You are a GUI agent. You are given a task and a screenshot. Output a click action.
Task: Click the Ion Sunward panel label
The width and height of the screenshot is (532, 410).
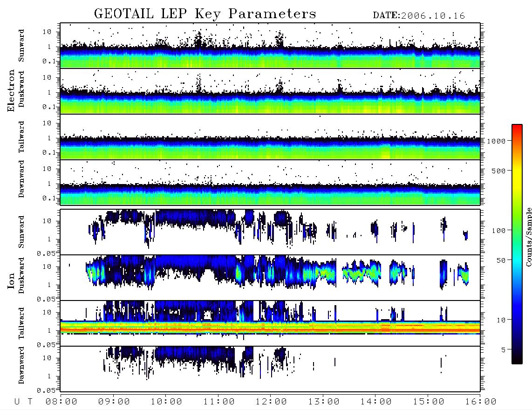[x=21, y=232]
